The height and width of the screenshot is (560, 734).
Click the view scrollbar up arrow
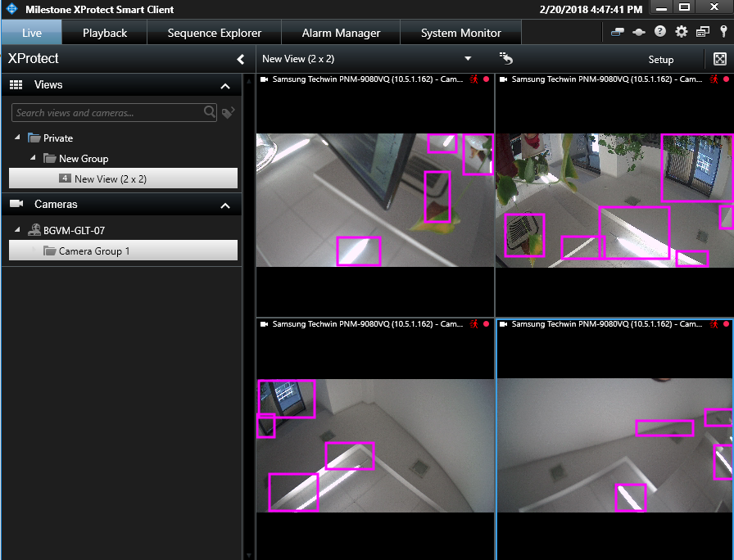[x=249, y=80]
